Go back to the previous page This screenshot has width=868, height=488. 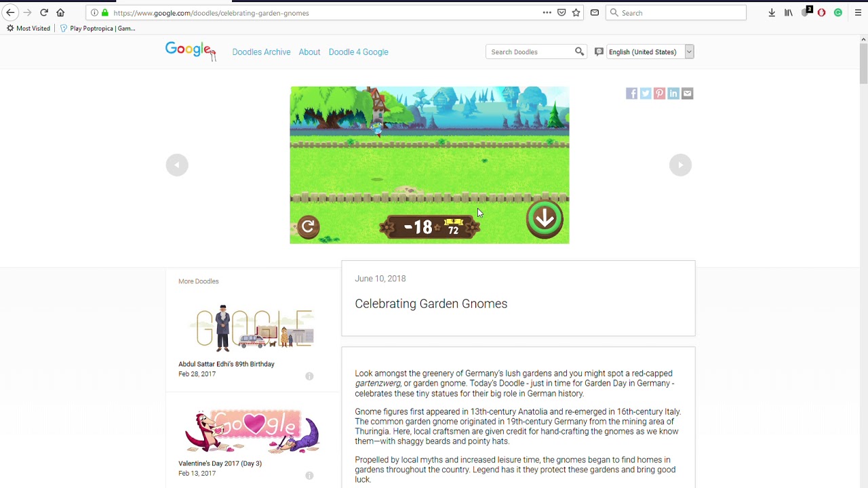click(10, 13)
